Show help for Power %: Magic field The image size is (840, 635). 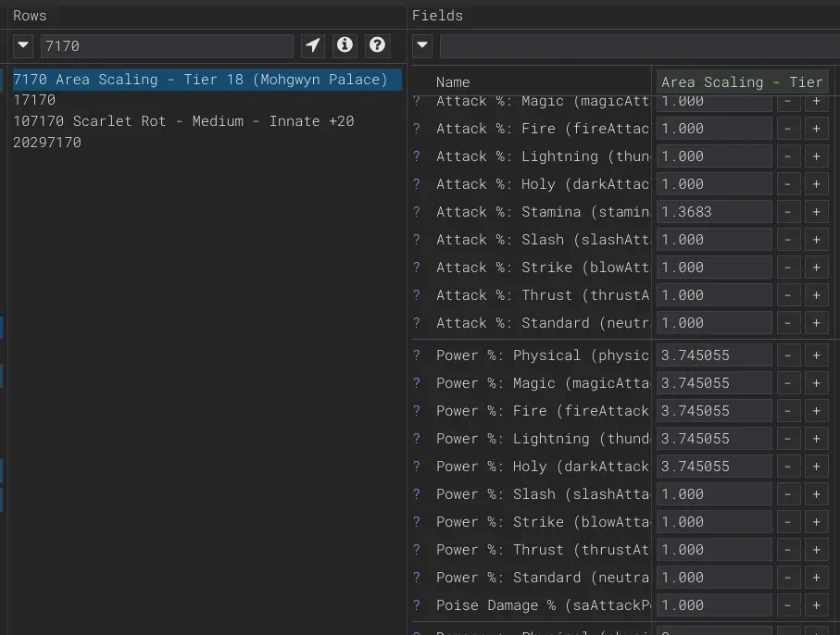(x=417, y=383)
